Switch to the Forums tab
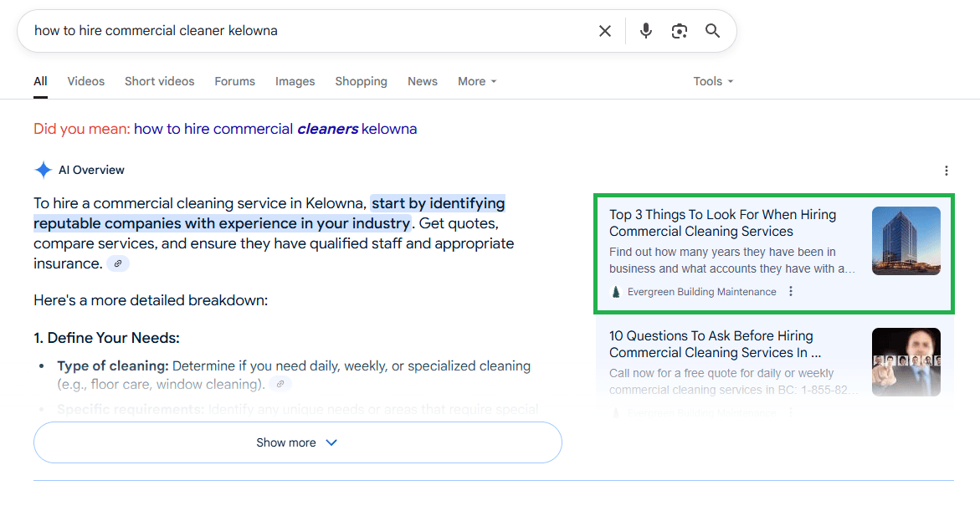Screen dimensions: 980x506 (x=234, y=81)
